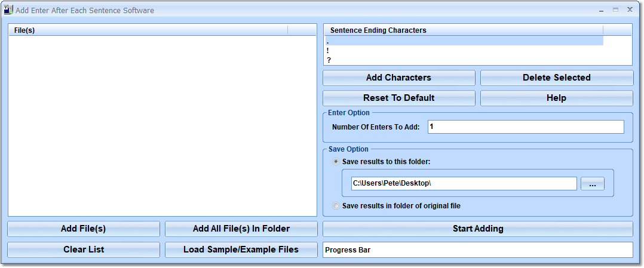Click Add Characters button
644x268 pixels.
pos(399,78)
